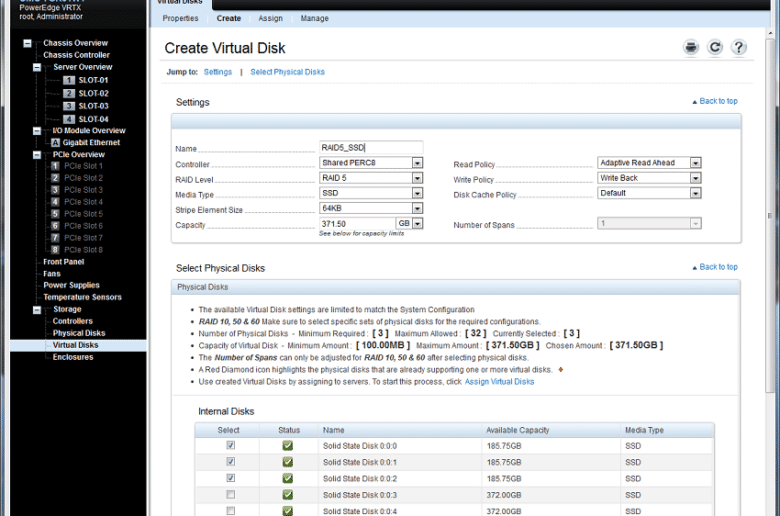Open Fans in the tree
The image size is (780, 516).
pos(52,274)
